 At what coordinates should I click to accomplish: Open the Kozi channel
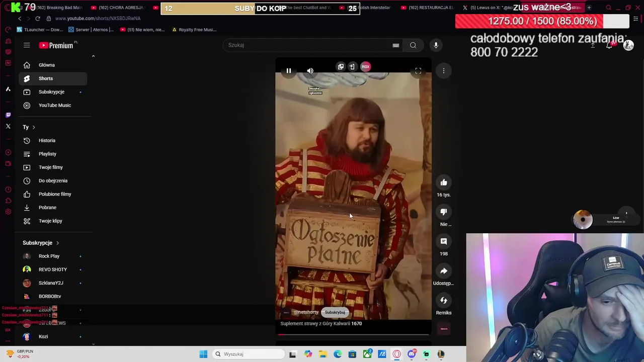tap(53, 336)
